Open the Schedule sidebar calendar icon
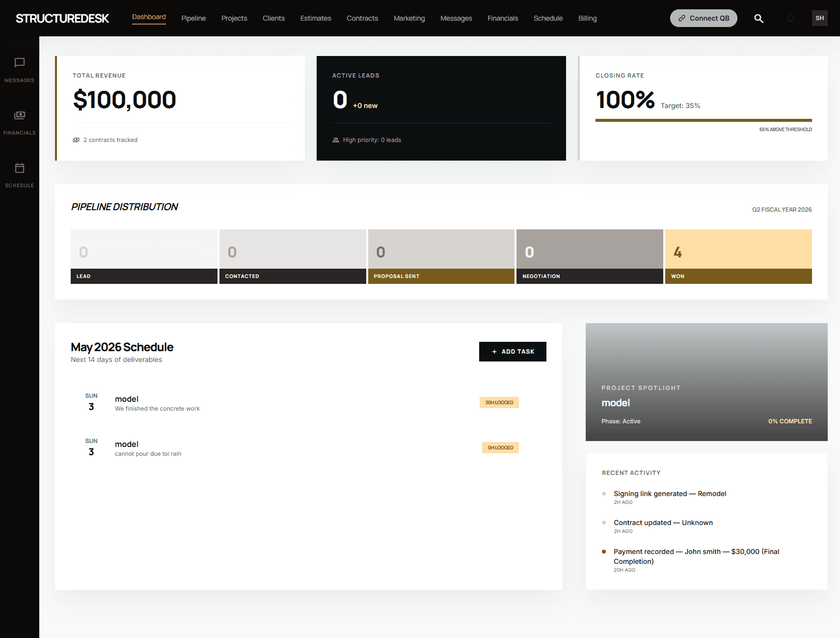Screen dimensions: 840x638 point(20,168)
